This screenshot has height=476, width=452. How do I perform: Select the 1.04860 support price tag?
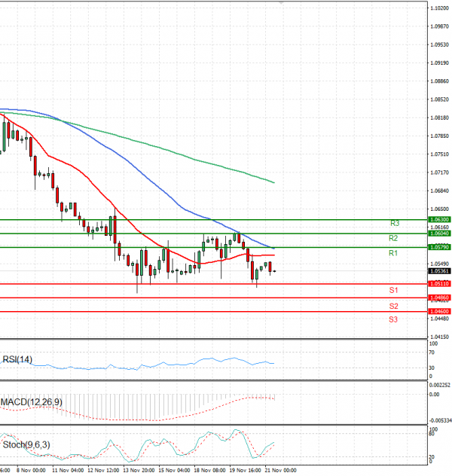point(439,297)
